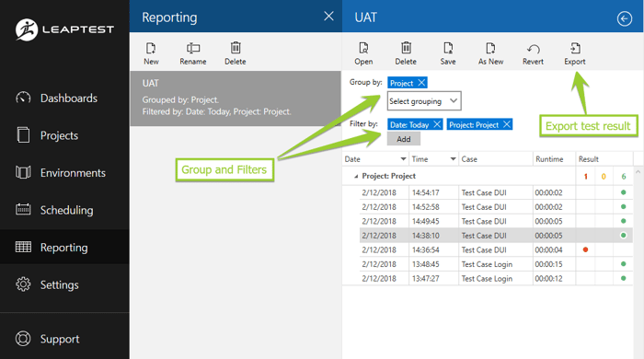This screenshot has width=644, height=359.
Task: Collapse the Project: Project group row
Action: pyautogui.click(x=356, y=176)
